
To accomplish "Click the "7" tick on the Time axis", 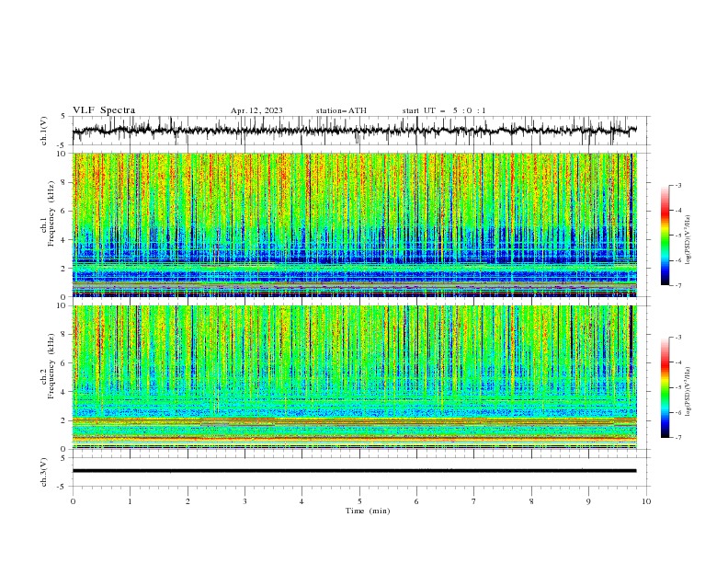I will click(474, 501).
